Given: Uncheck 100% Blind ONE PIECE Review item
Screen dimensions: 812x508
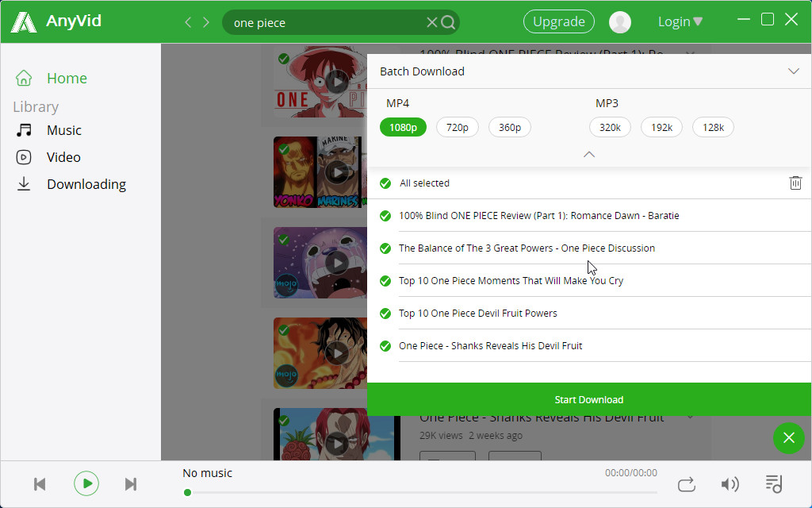Looking at the screenshot, I should coord(385,216).
